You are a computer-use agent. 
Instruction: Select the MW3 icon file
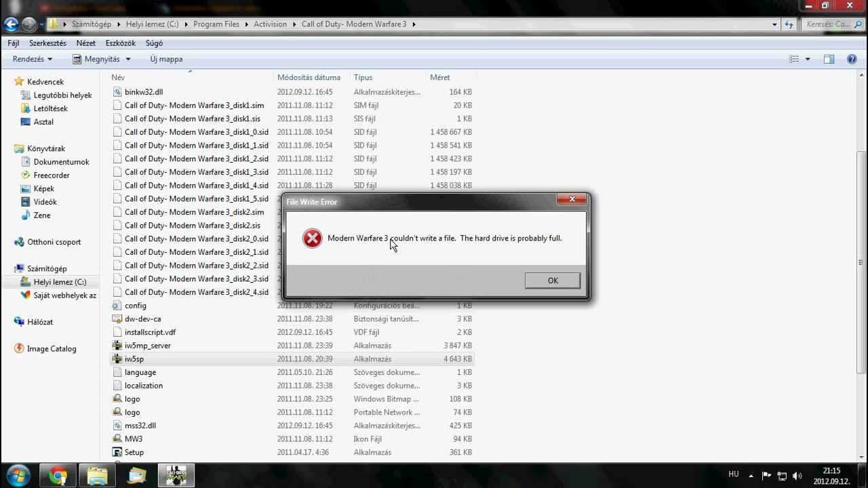[x=117, y=439]
